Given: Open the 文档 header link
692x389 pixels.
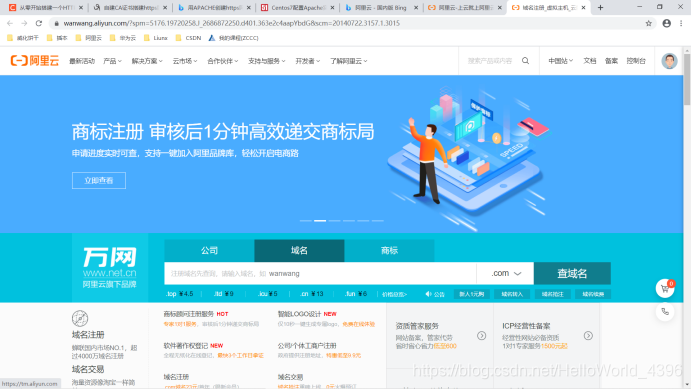Looking at the screenshot, I should (x=590, y=61).
